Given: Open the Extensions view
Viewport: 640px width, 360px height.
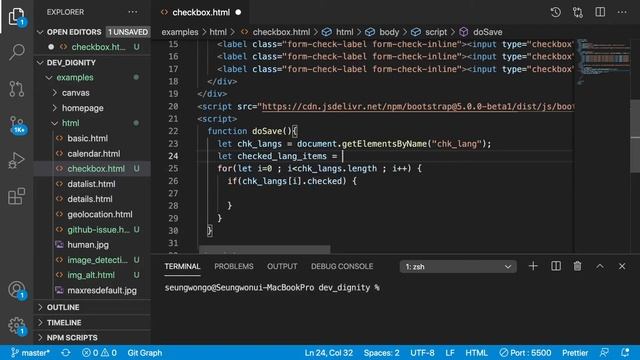Looking at the screenshot, I should pos(16,196).
